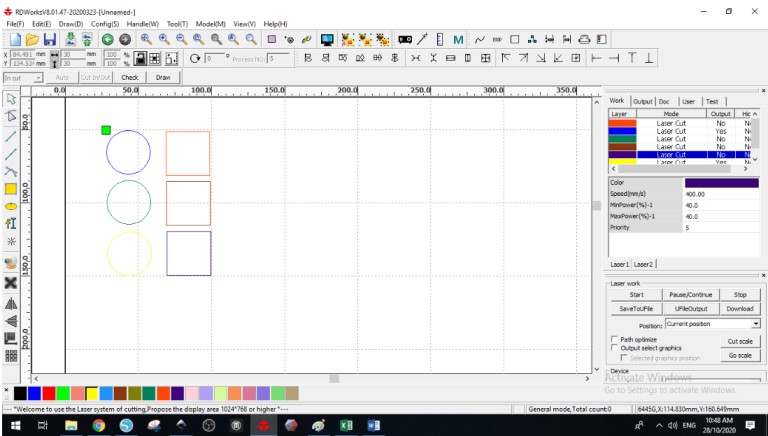This screenshot has height=436, width=768.
Task: Pick the yellow Rectangle tool
Action: pyautogui.click(x=11, y=189)
